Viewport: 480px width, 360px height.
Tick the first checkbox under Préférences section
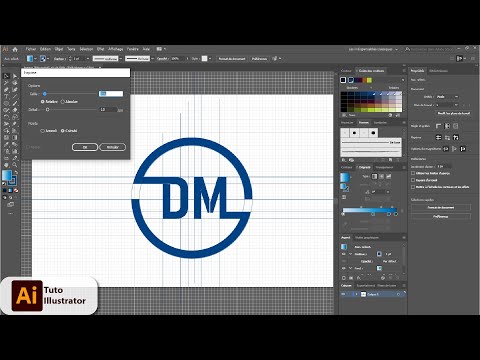point(413,173)
